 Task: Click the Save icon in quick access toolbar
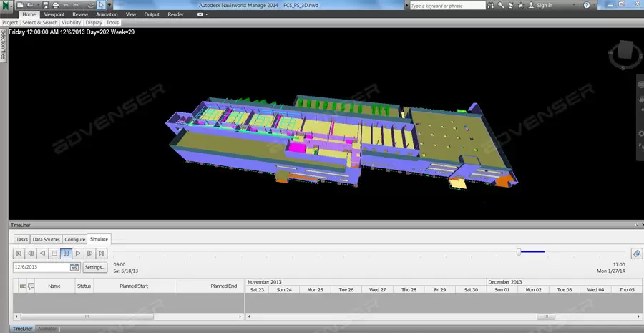click(x=46, y=5)
